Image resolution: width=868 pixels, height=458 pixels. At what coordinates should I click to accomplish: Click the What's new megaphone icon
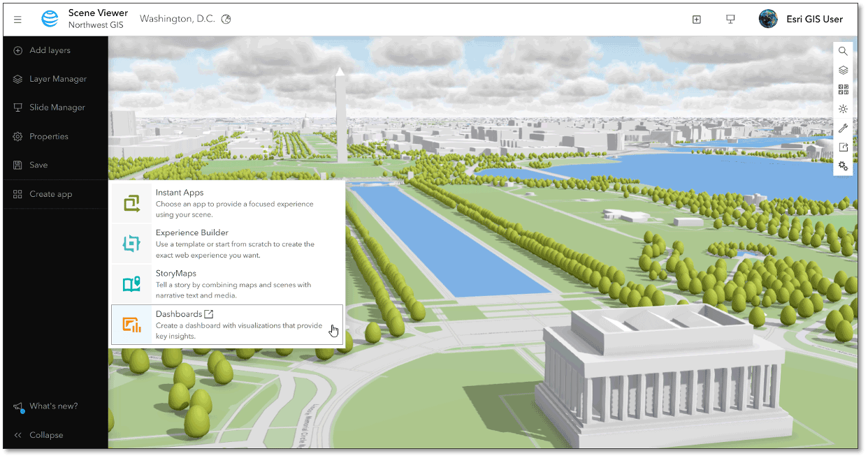18,406
